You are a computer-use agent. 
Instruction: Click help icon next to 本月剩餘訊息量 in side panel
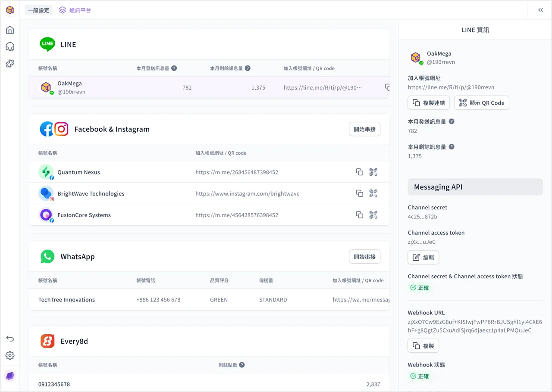tap(452, 146)
